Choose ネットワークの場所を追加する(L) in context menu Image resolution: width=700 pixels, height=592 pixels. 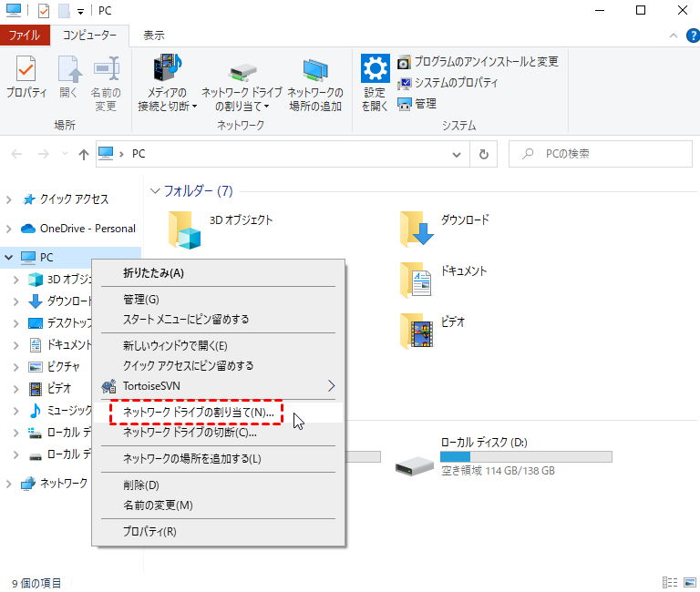coord(219,459)
